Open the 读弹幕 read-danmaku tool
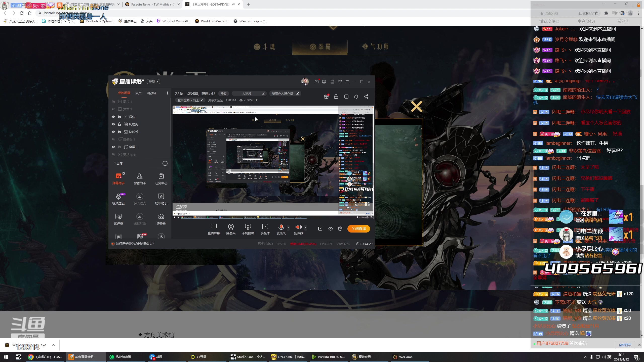This screenshot has width=644, height=362. point(118,219)
